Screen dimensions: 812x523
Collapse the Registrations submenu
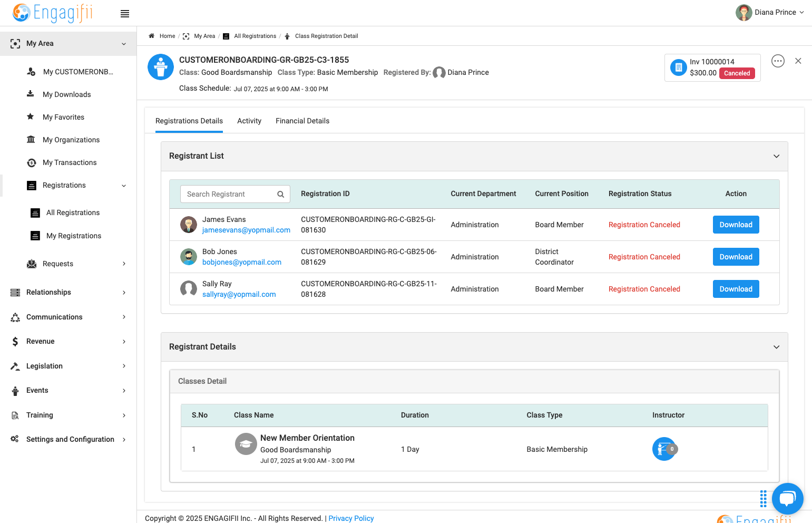pyautogui.click(x=124, y=186)
